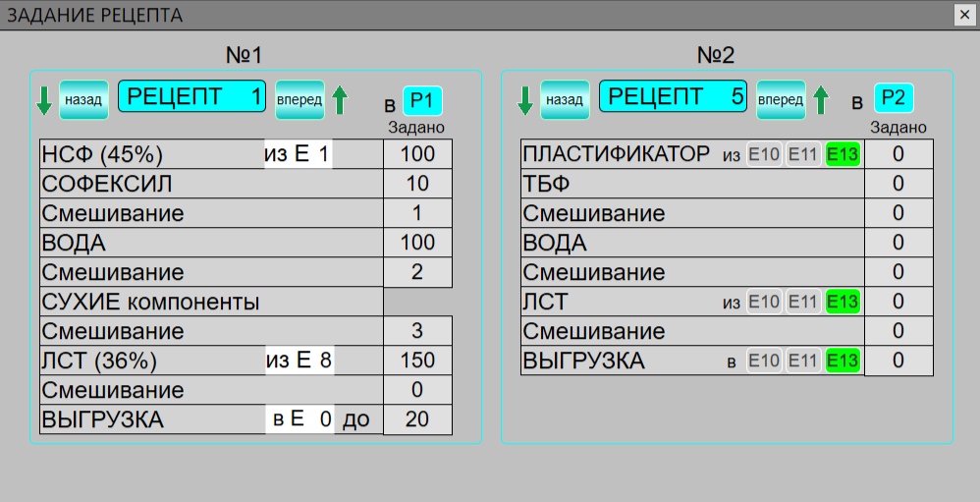Click the НСФ (45%) source tank field 'из Е 1'

click(x=299, y=154)
